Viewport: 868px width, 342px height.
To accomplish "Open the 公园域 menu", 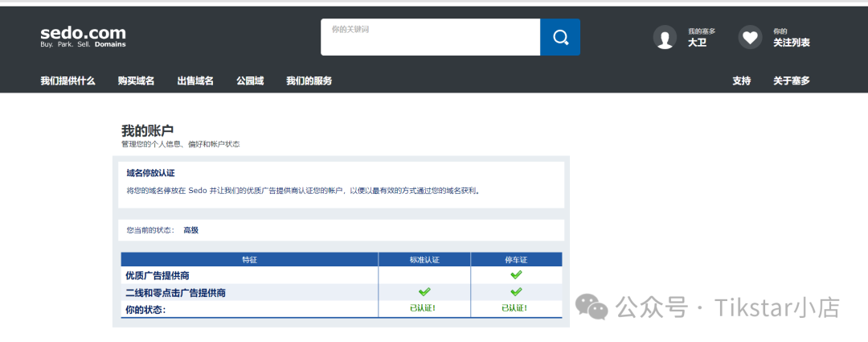I will point(250,81).
